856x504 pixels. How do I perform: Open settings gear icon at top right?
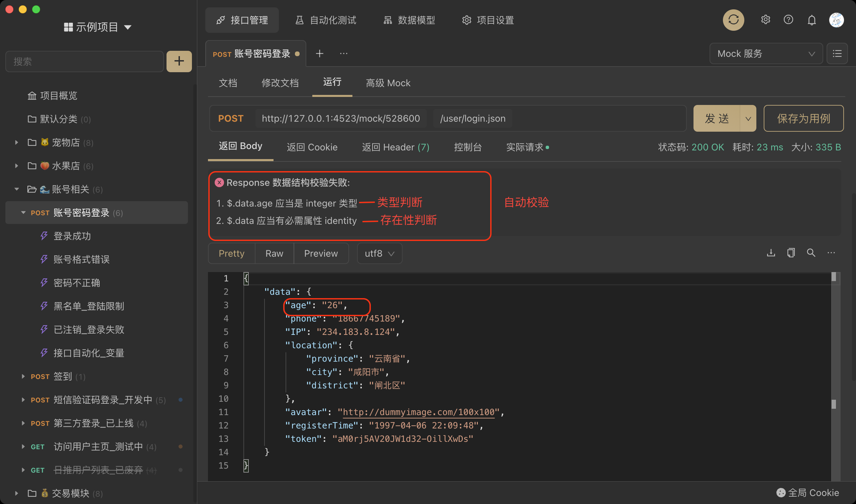(x=765, y=20)
